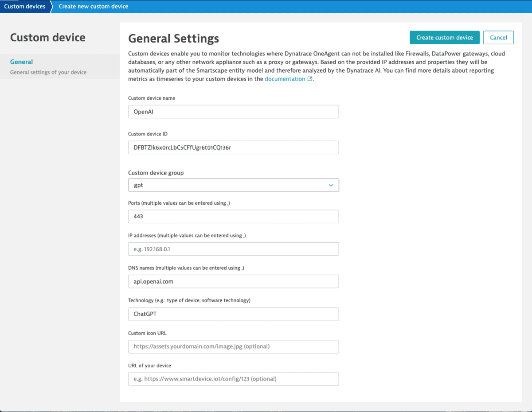The image size is (532, 412).
Task: Select General in the left sidebar
Action: [x=21, y=62]
